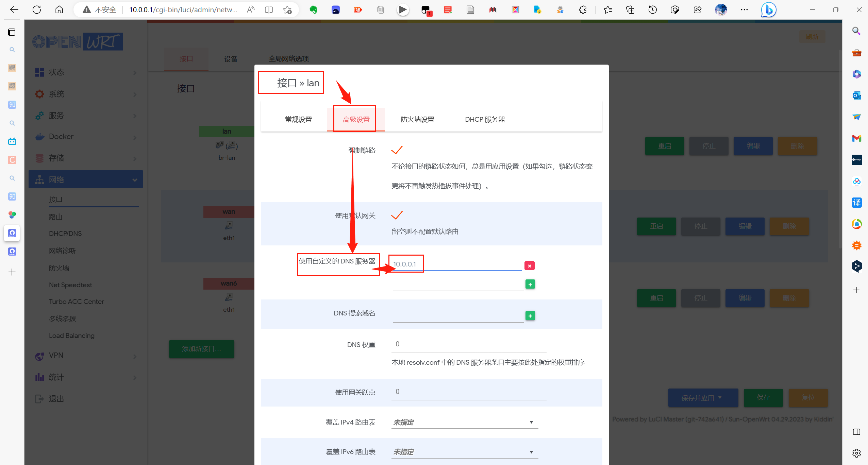Switch to the Firewall Settings tab
Image resolution: width=868 pixels, height=465 pixels.
pyautogui.click(x=417, y=120)
